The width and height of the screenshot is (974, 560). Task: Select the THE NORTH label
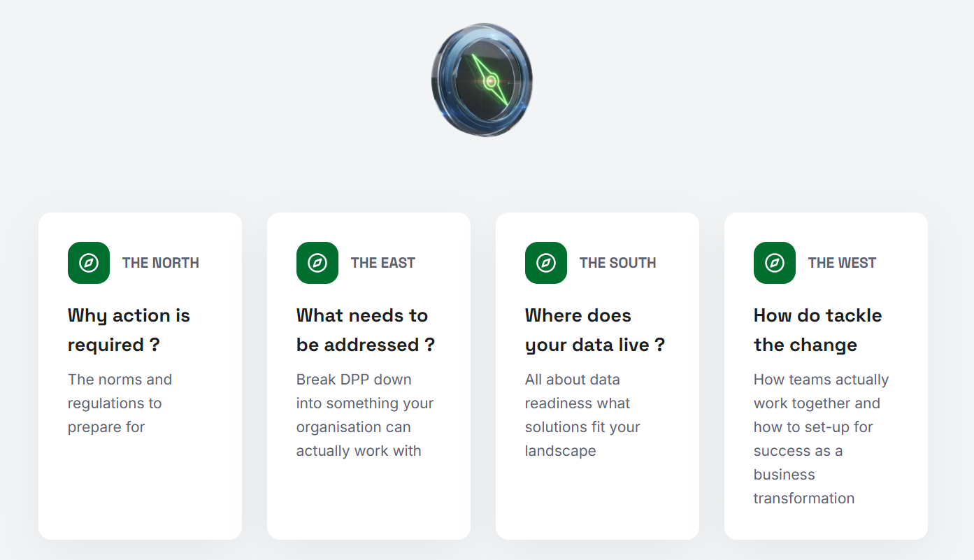click(x=161, y=263)
